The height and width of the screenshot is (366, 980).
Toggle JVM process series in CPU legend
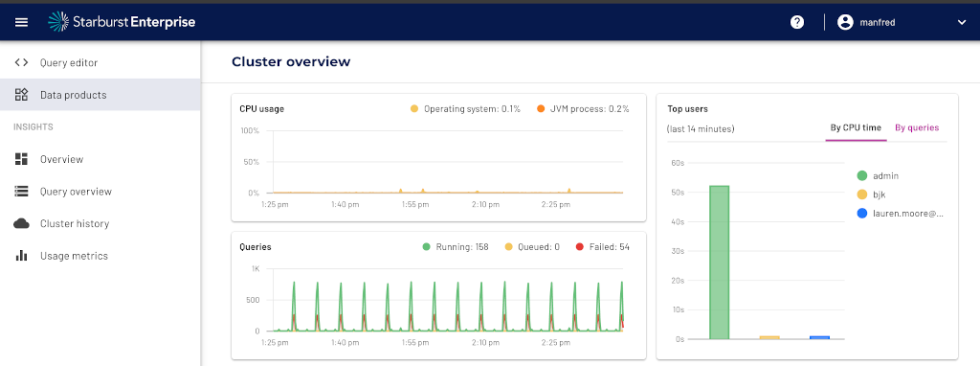click(x=583, y=109)
